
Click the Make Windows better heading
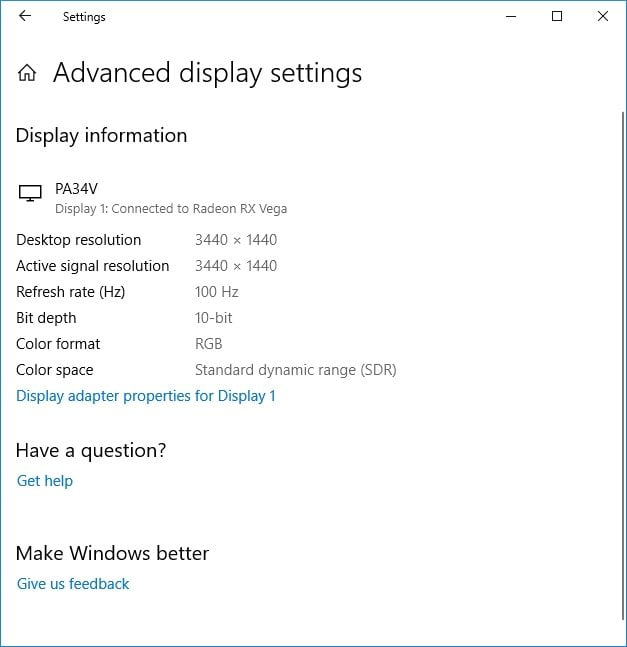click(112, 553)
